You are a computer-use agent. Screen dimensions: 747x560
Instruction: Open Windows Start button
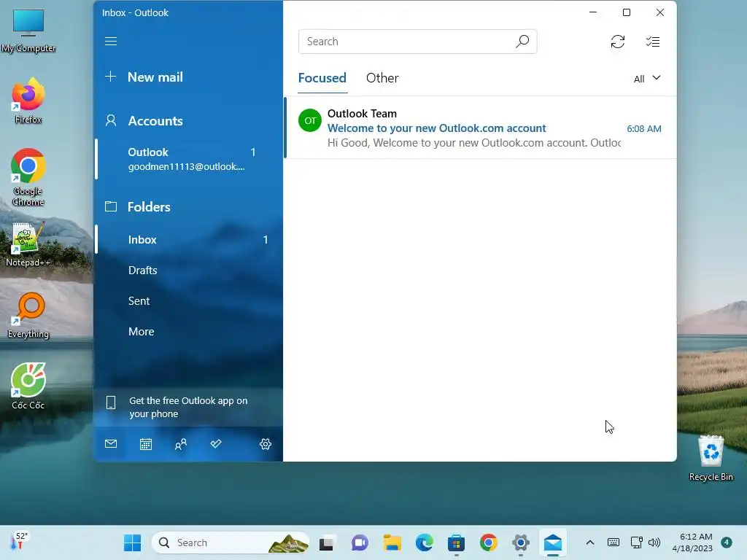[x=132, y=542]
